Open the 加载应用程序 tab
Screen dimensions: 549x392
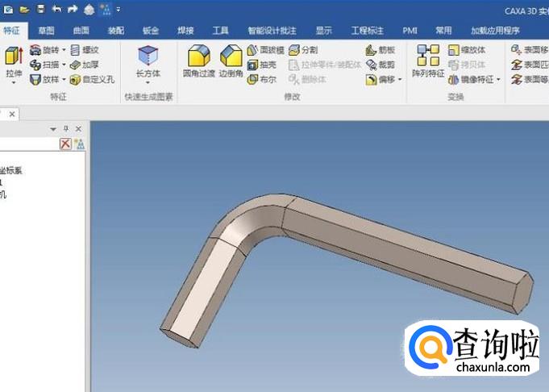coord(495,31)
